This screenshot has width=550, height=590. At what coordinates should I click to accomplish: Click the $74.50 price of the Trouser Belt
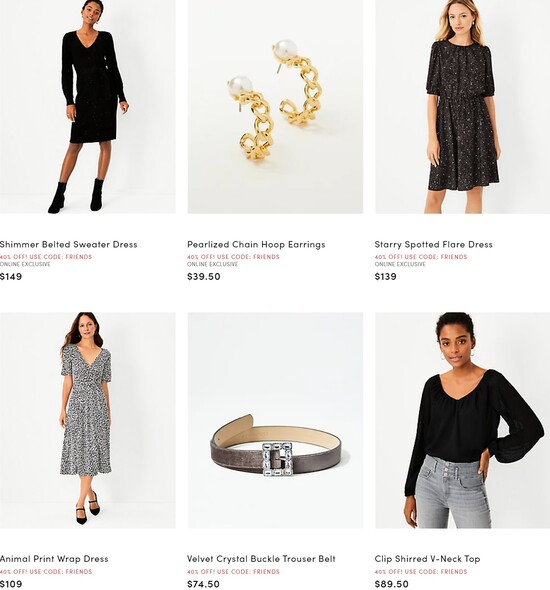point(204,584)
